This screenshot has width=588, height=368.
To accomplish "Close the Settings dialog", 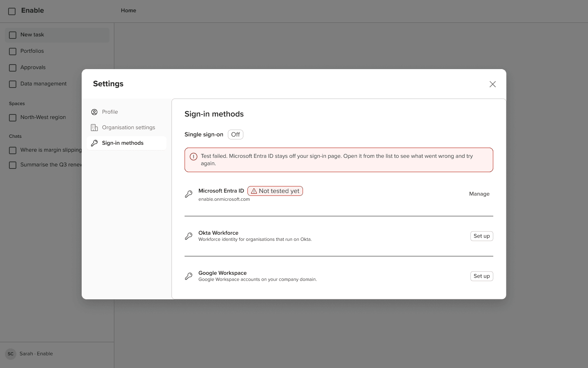I will 492,84.
